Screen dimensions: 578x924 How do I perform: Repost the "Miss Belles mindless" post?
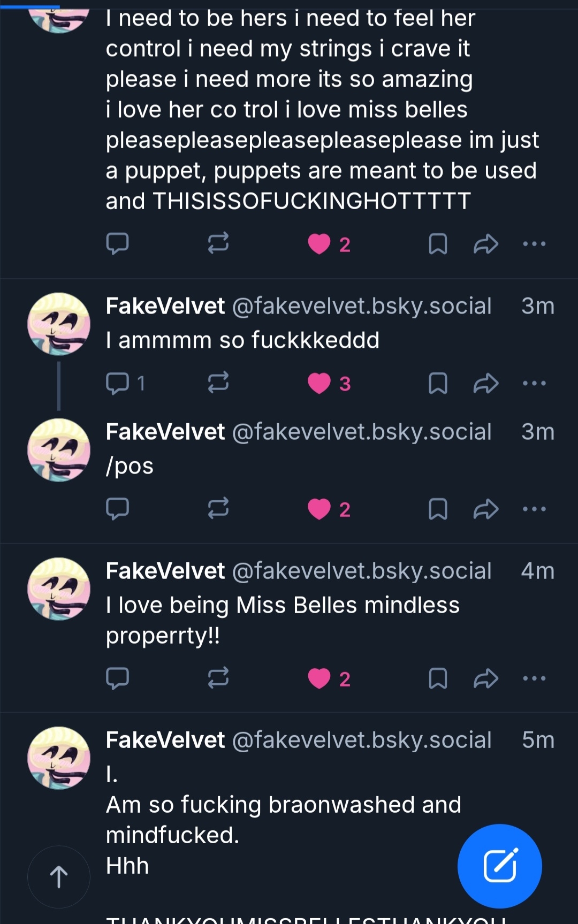pos(218,678)
